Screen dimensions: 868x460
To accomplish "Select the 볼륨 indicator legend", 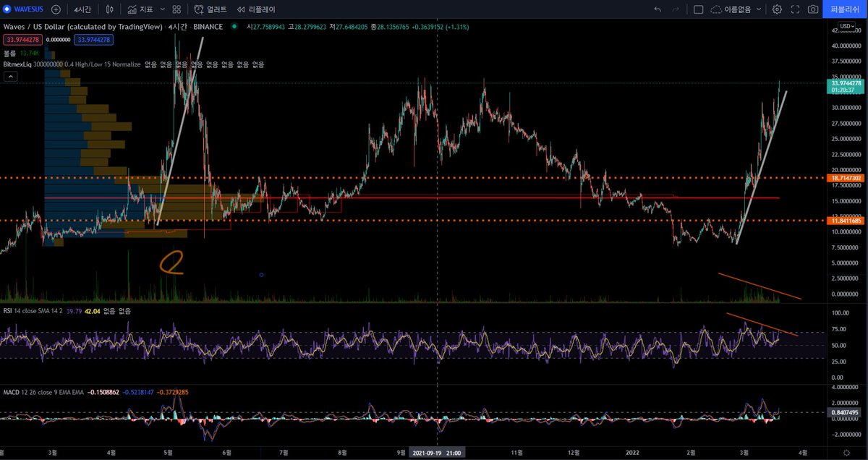I will point(10,54).
